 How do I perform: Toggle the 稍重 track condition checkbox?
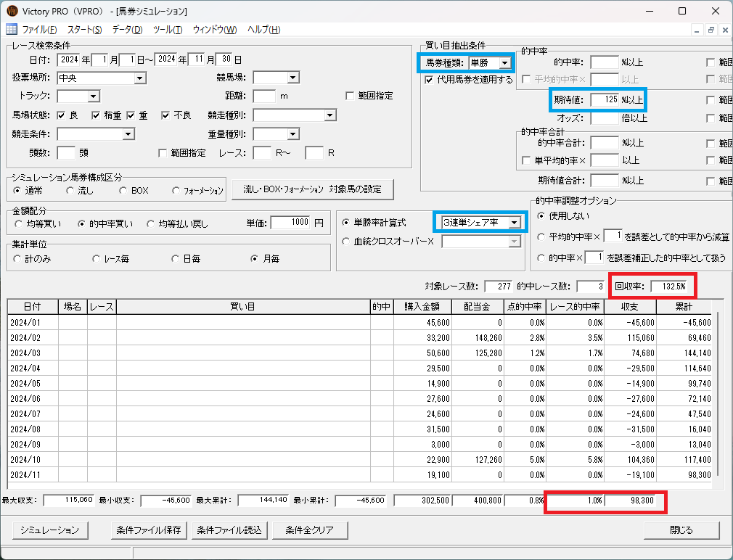tap(96, 115)
